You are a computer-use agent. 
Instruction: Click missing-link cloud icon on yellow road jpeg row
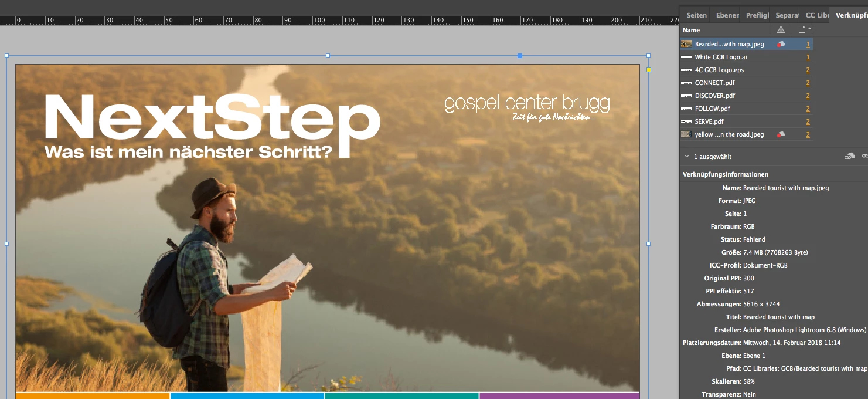coord(781,134)
